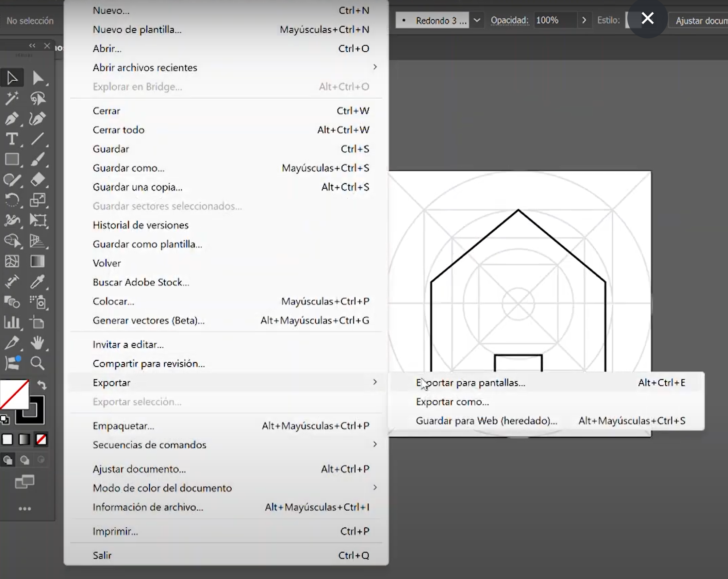Image resolution: width=728 pixels, height=579 pixels.
Task: Select the Pen tool
Action: point(12,119)
